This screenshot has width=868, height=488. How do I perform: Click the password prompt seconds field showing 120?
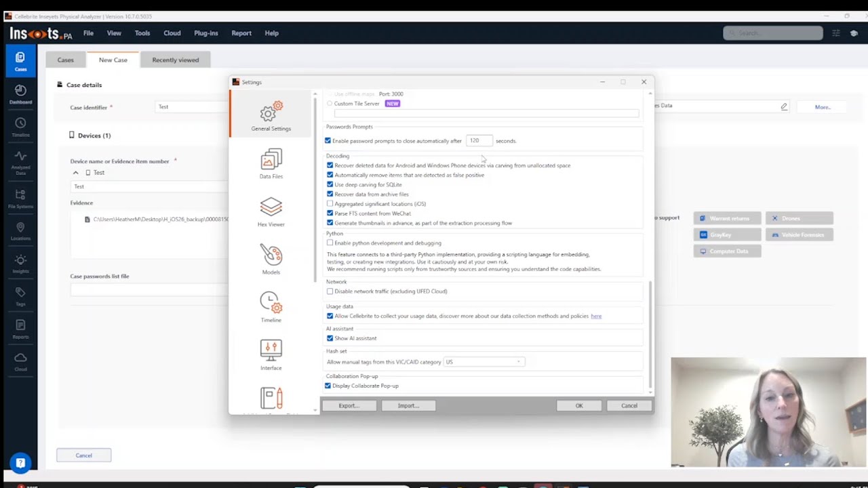click(x=479, y=141)
